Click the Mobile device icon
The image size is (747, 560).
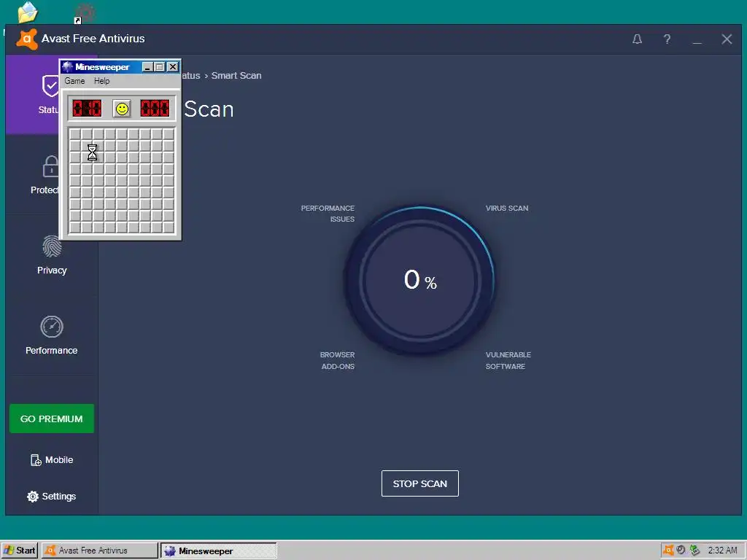pyautogui.click(x=36, y=460)
